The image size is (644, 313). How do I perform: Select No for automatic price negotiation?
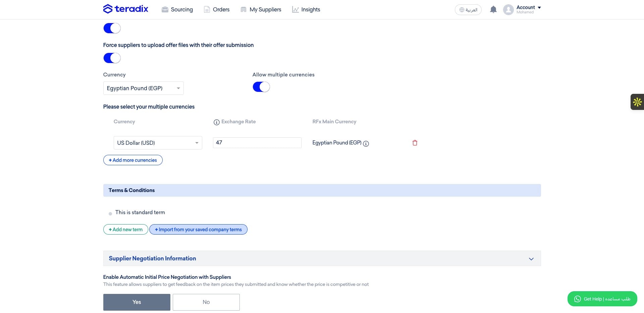click(x=206, y=302)
